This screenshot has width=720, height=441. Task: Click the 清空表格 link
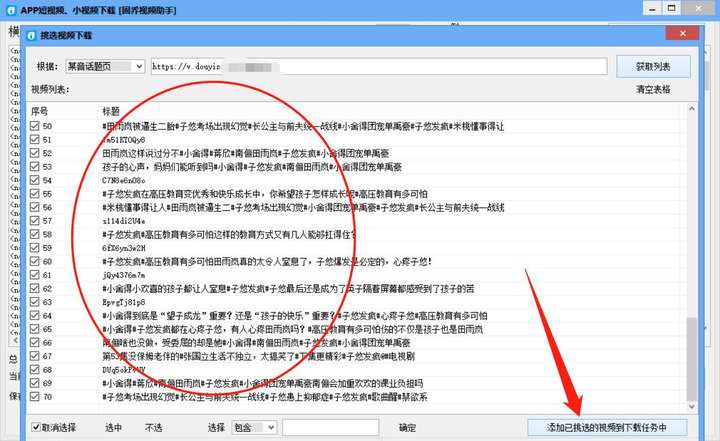[x=653, y=89]
